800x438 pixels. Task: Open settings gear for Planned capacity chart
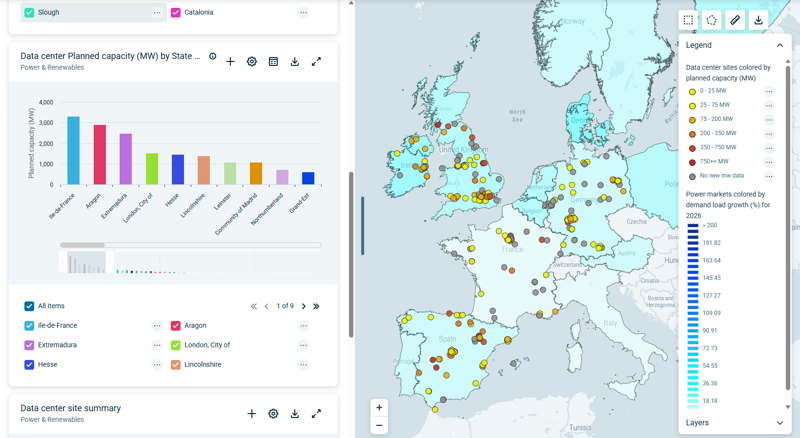[x=252, y=62]
